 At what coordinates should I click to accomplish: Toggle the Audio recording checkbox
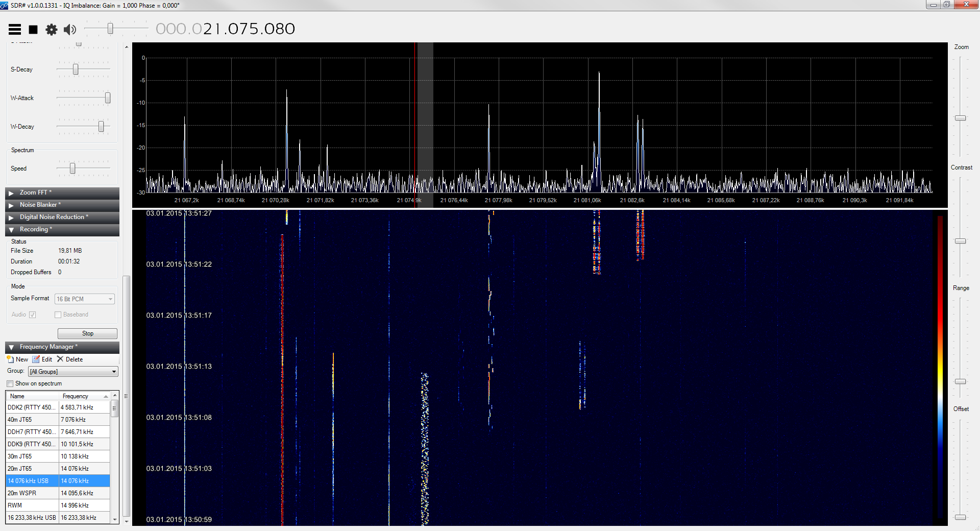tap(33, 315)
